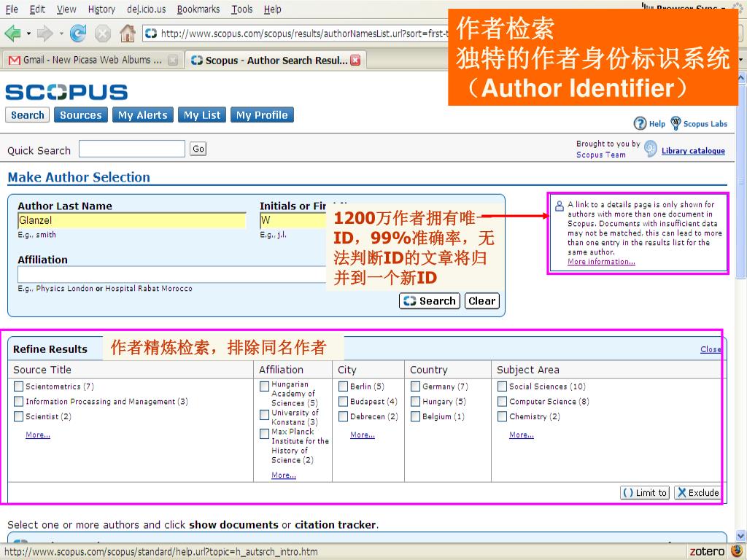Expand More under City
This screenshot has width=747, height=560.
point(362,435)
